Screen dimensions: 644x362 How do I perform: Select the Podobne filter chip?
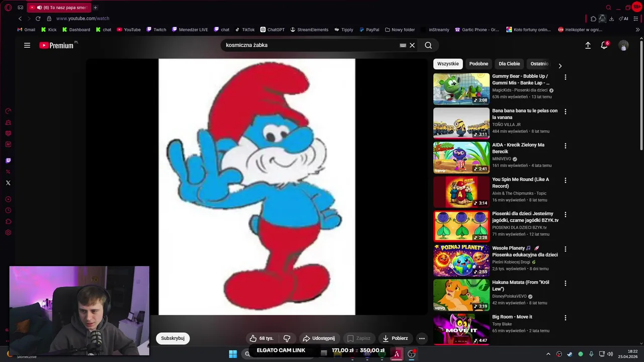[478, 64]
